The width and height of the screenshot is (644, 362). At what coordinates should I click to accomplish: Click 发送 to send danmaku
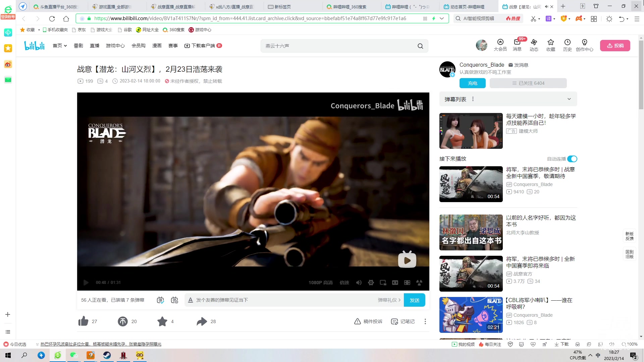[x=415, y=300]
